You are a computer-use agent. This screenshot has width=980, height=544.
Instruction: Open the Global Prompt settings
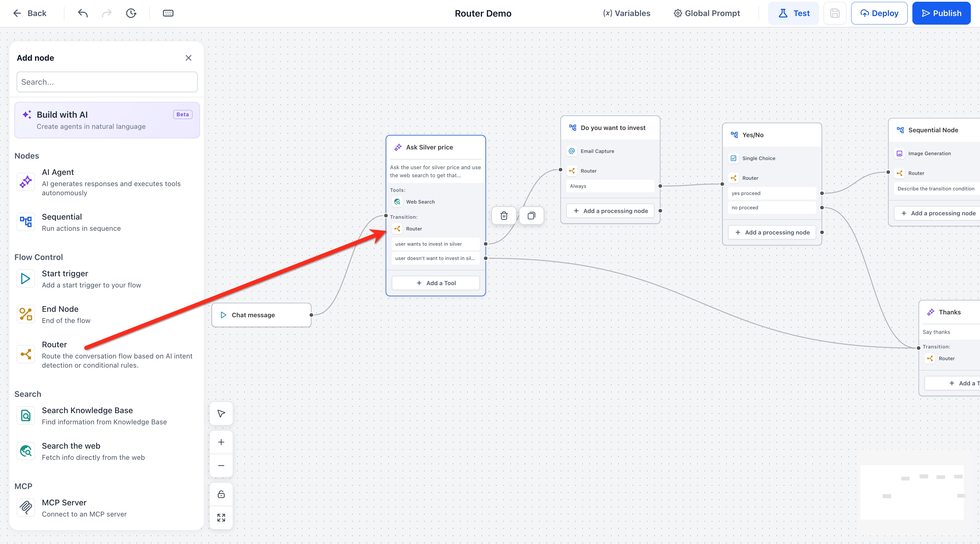[x=707, y=13]
